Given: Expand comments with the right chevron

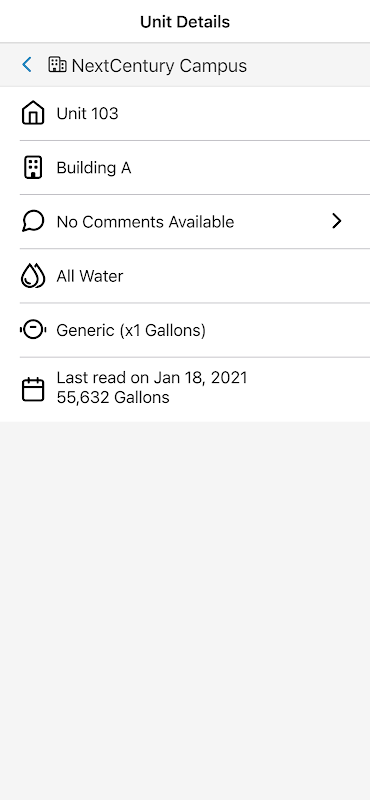Looking at the screenshot, I should 336,221.
